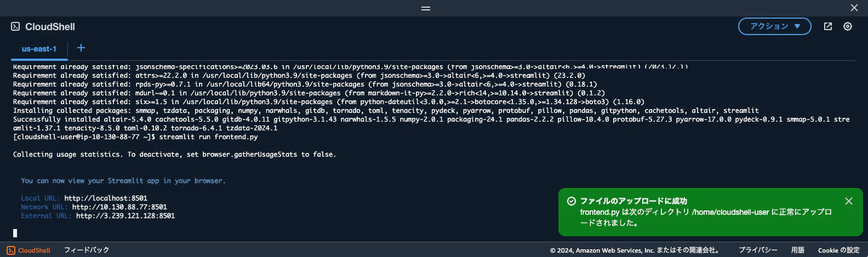This screenshot has height=257, width=868.
Task: Click the 'six>=1.5' requirement line
Action: coord(329,102)
